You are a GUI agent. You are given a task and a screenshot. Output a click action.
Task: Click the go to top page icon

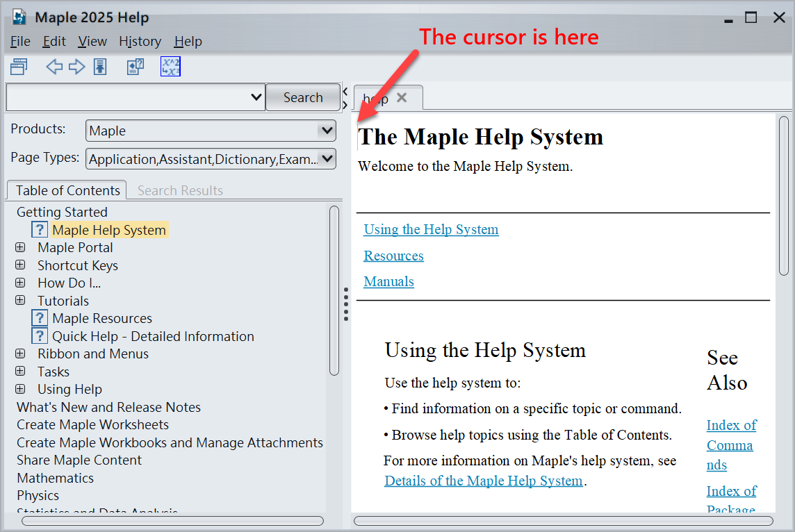[x=100, y=67]
